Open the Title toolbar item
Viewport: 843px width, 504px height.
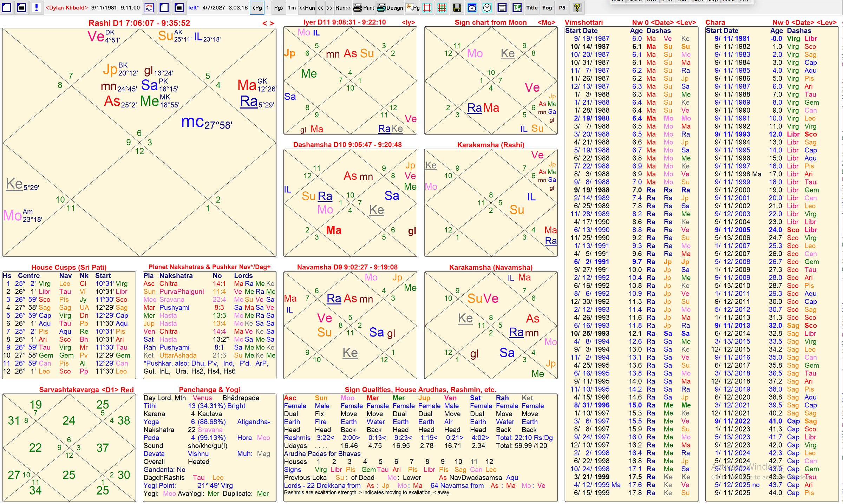pos(531,7)
